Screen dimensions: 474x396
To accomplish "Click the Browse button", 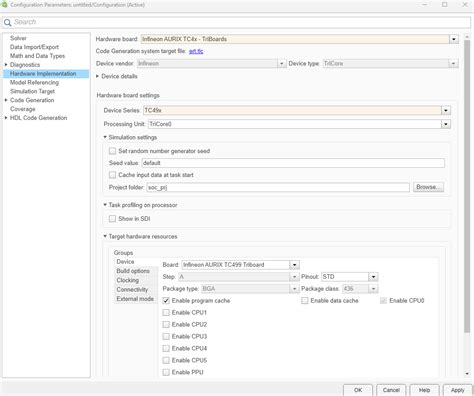I will 428,187.
